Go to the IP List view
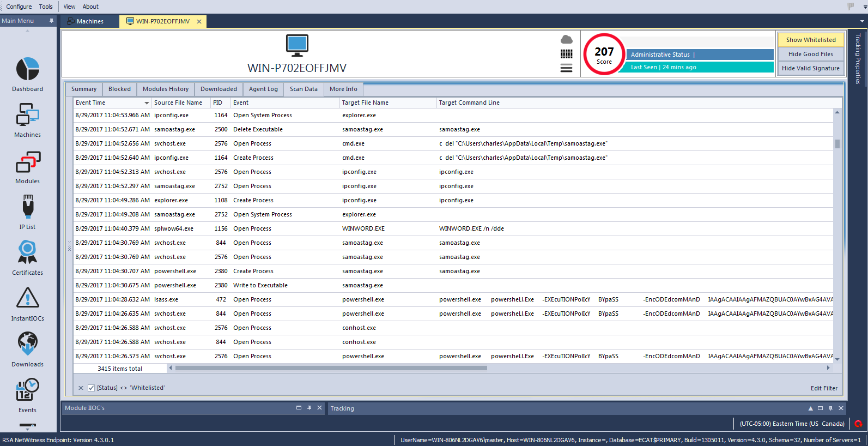868x446 pixels. pos(27,208)
